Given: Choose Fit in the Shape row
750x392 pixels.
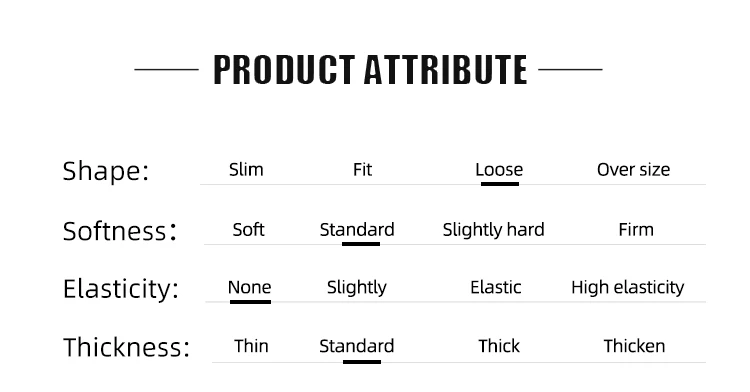Looking at the screenshot, I should [362, 170].
